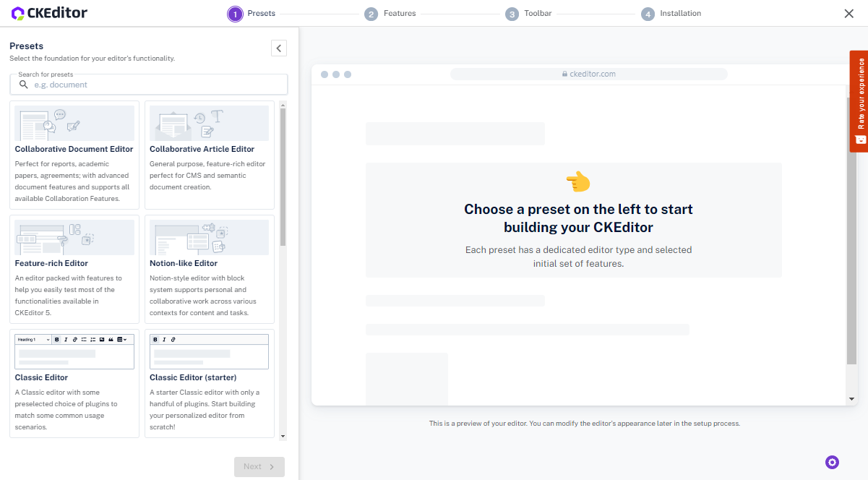Choose the Notion-like Editor title

184,263
